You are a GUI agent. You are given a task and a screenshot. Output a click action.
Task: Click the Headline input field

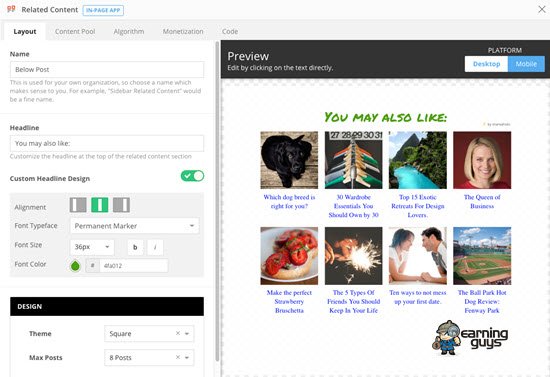coord(107,143)
